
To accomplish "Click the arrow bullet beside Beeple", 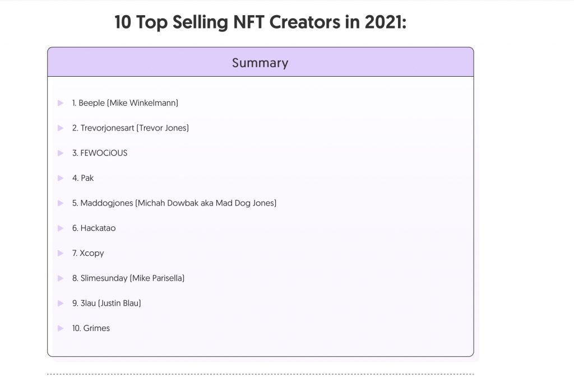I will pyautogui.click(x=61, y=103).
